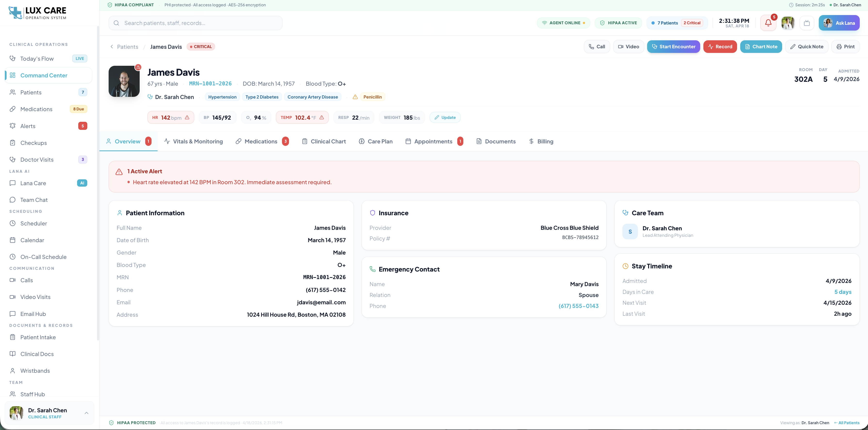
Task: Click the All Patients footer link
Action: [846, 423]
